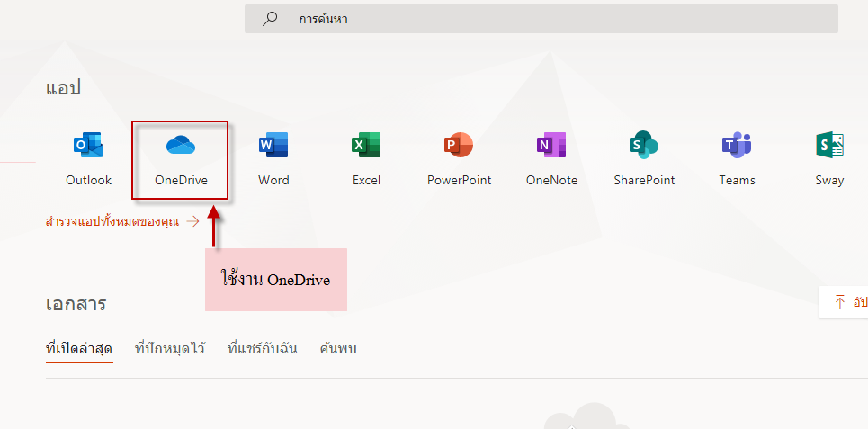Click the magnifier search icon
This screenshot has width=868, height=429.
coord(270,20)
